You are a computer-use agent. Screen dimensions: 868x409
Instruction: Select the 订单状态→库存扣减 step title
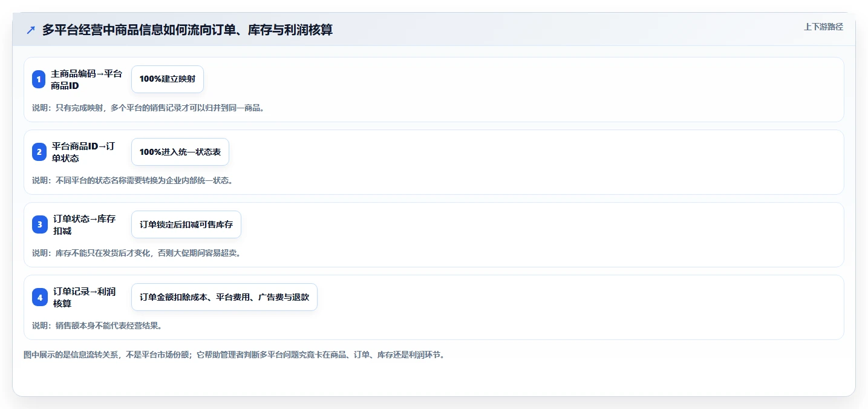[84, 224]
